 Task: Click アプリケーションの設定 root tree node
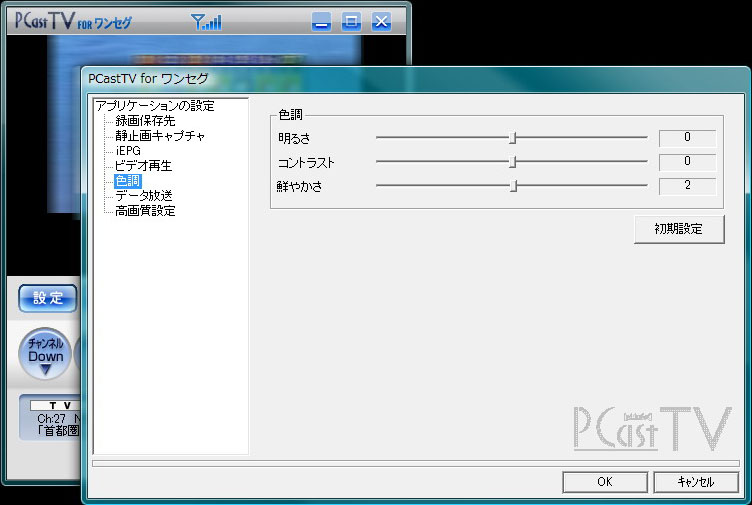[x=155, y=106]
